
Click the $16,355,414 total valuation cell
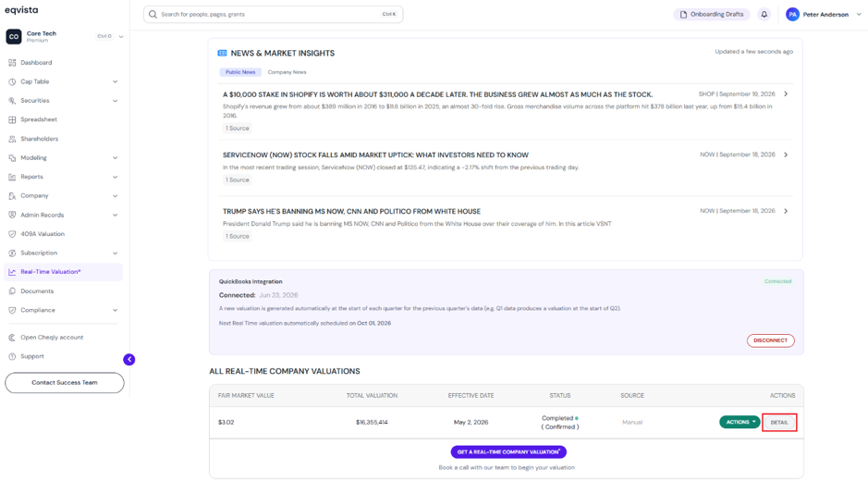(372, 422)
